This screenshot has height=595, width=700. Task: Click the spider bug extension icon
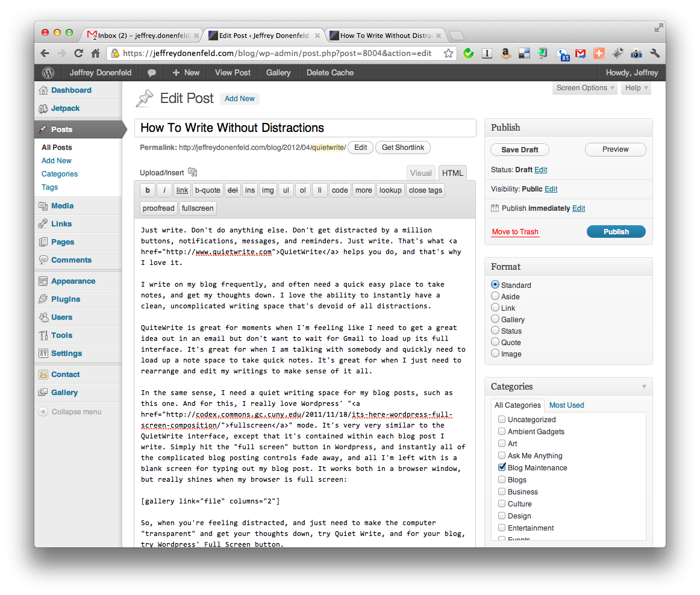[617, 54]
